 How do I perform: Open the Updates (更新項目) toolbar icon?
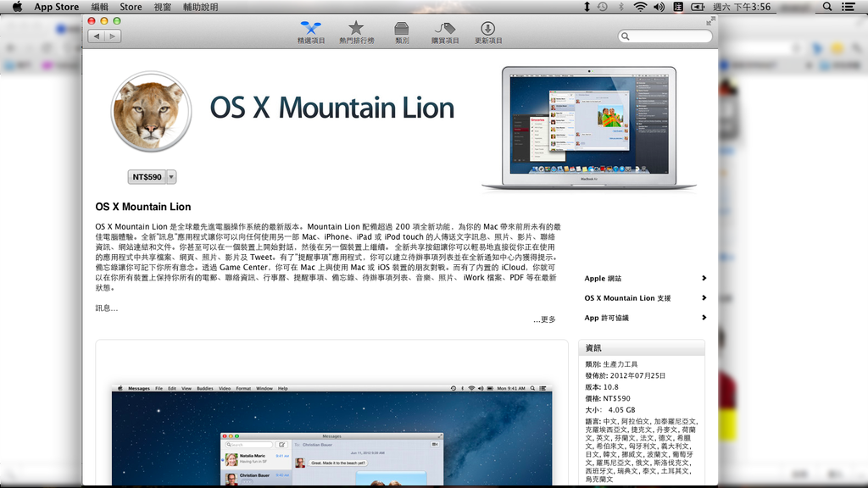coord(487,33)
